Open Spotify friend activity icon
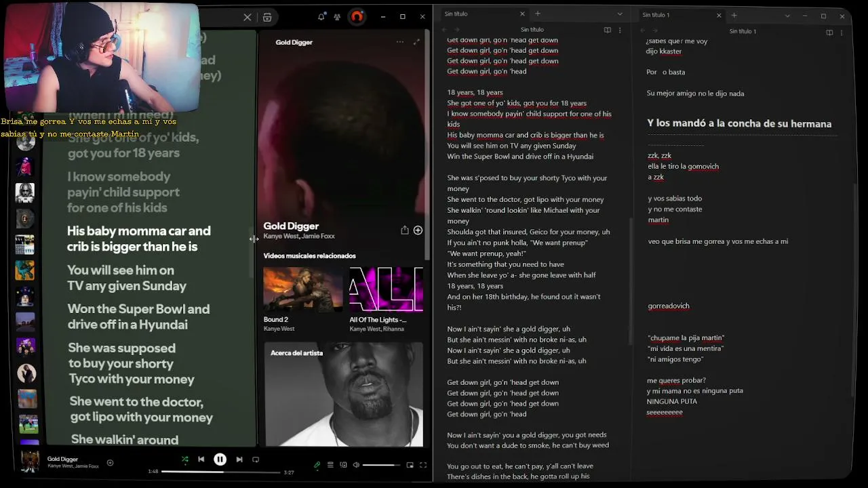This screenshot has height=488, width=868. point(337,16)
